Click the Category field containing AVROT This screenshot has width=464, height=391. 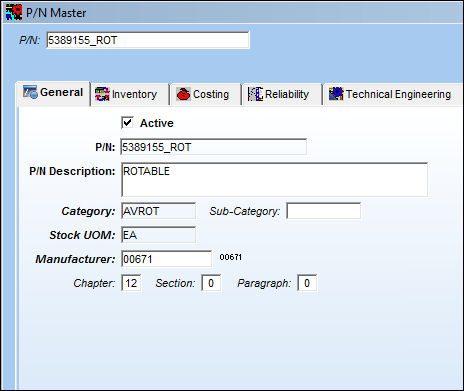coord(158,211)
